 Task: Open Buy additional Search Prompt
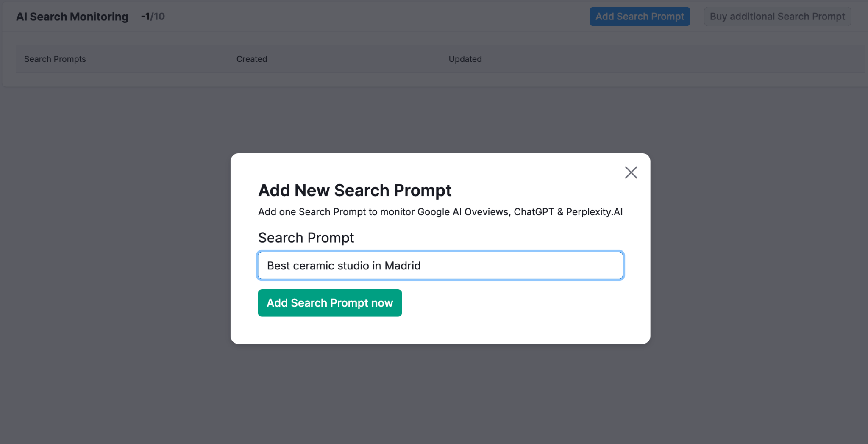tap(777, 17)
